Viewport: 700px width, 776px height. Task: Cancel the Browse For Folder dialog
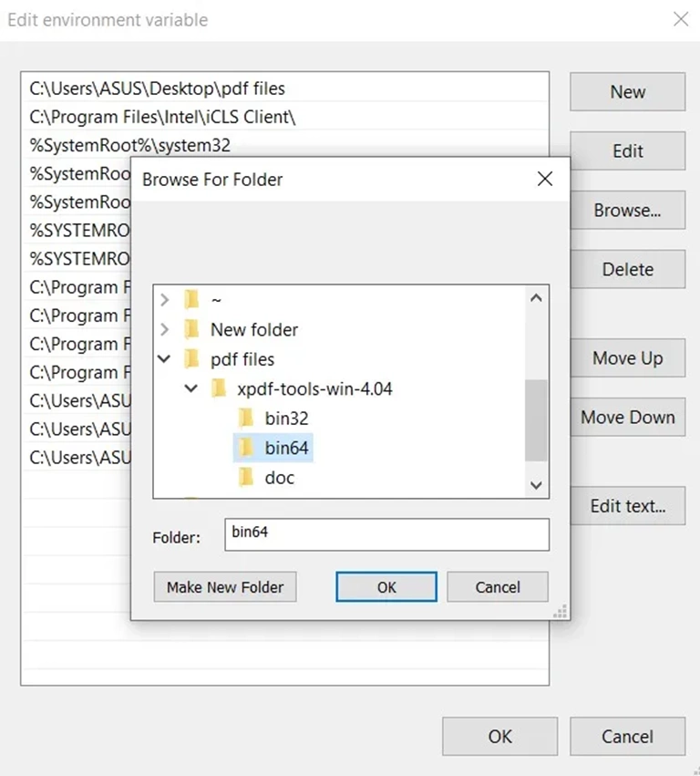pyautogui.click(x=498, y=587)
